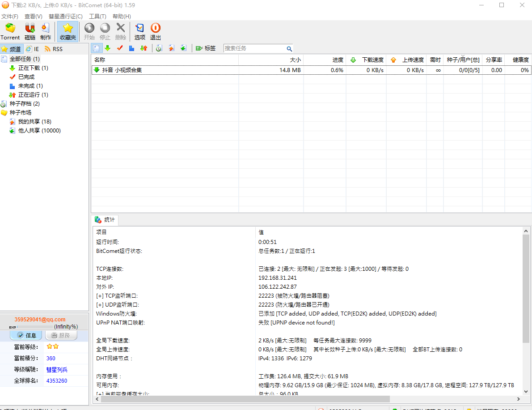
Task: Sort tasks by 名称 column
Action: 165,60
